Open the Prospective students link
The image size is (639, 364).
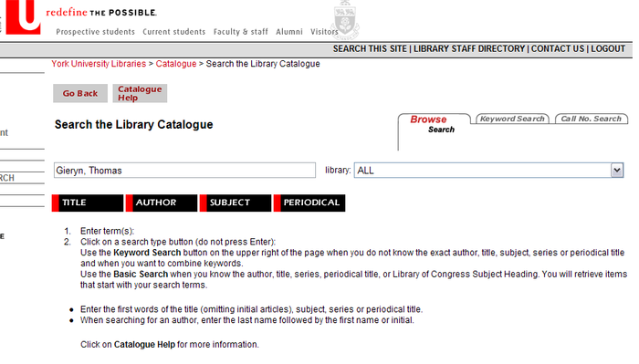coord(95,32)
